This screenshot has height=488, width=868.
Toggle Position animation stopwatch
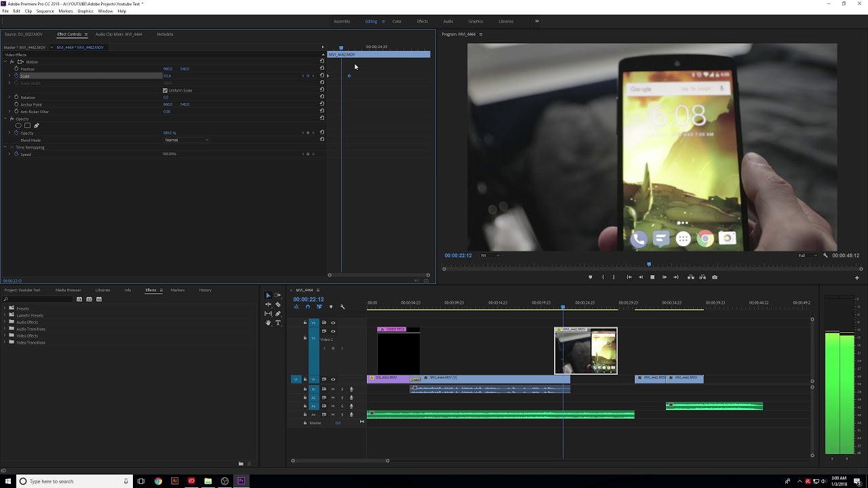click(x=16, y=68)
